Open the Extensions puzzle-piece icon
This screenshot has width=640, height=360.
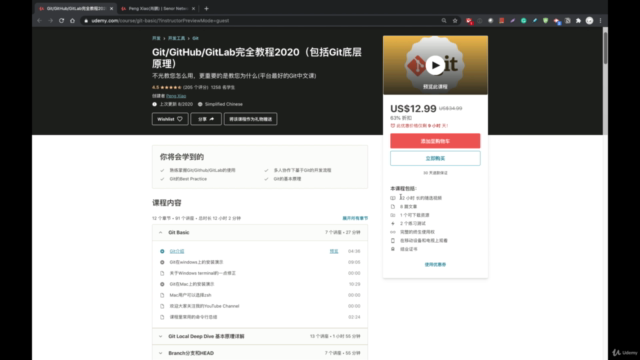tap(578, 20)
